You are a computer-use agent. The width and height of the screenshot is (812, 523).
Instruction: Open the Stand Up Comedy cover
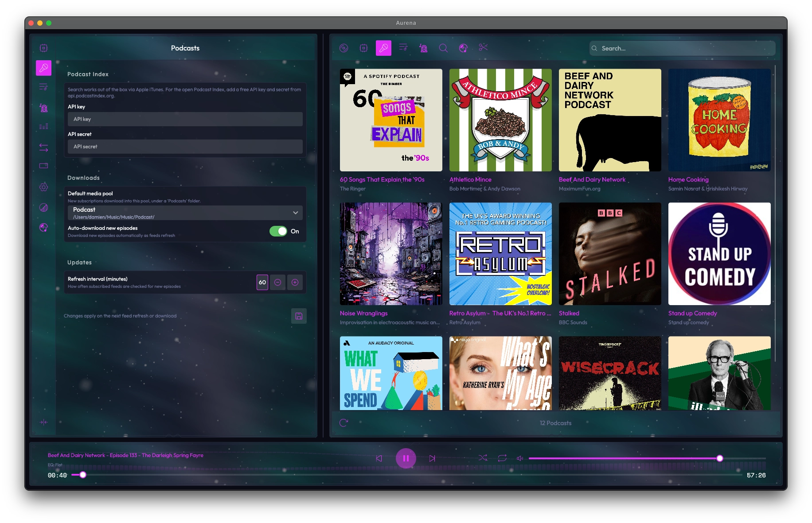tap(719, 254)
